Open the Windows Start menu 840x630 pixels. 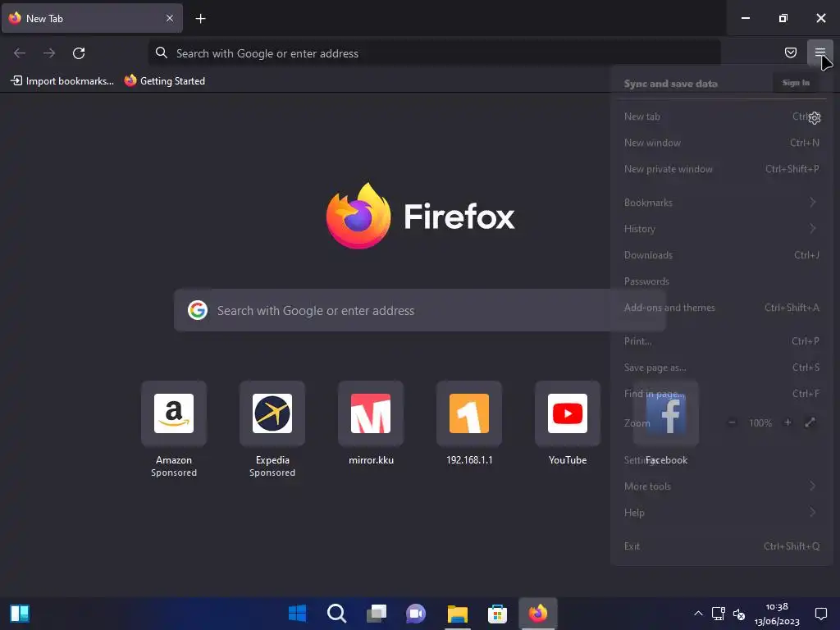coord(297,614)
